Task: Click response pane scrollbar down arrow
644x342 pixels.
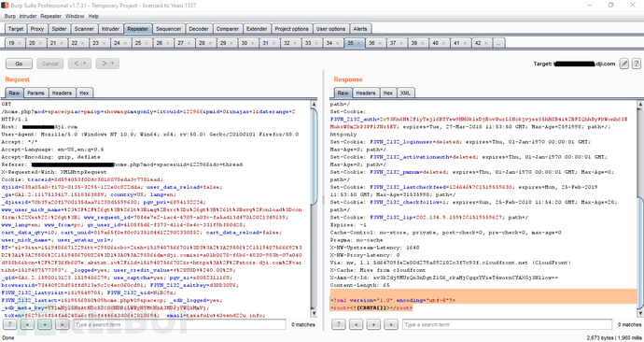Action: (x=640, y=314)
